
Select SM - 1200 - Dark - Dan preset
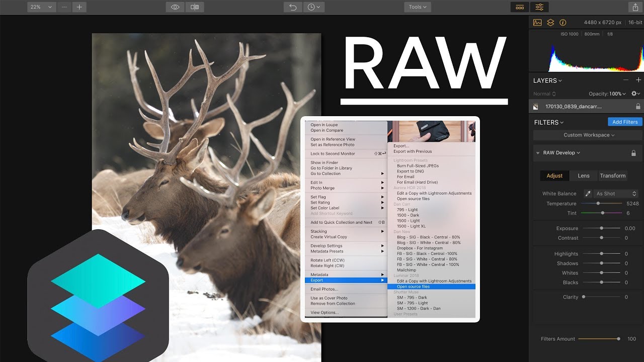431,309
